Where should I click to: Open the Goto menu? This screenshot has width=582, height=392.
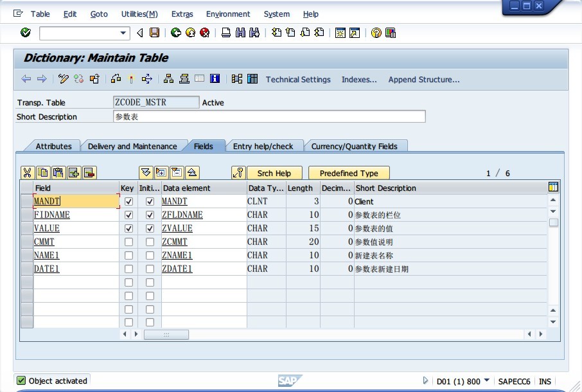tap(99, 14)
